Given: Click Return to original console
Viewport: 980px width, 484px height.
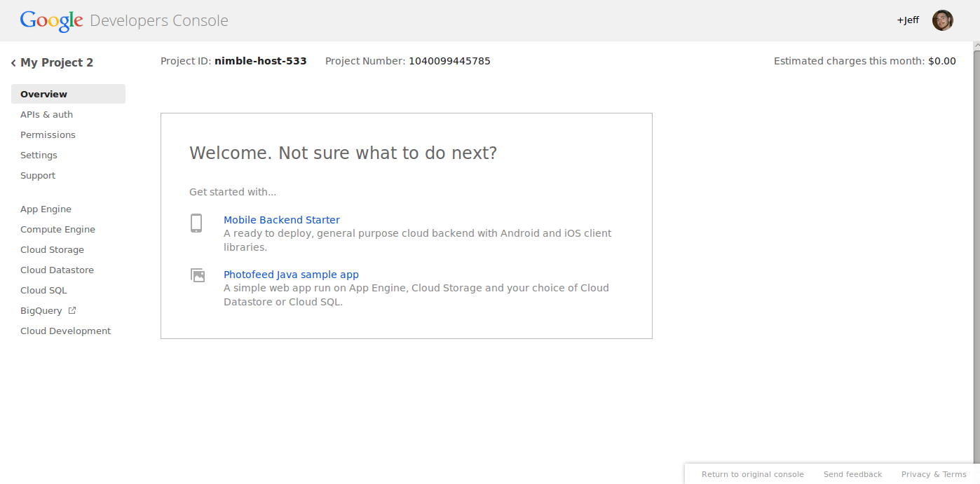Looking at the screenshot, I should 752,474.
